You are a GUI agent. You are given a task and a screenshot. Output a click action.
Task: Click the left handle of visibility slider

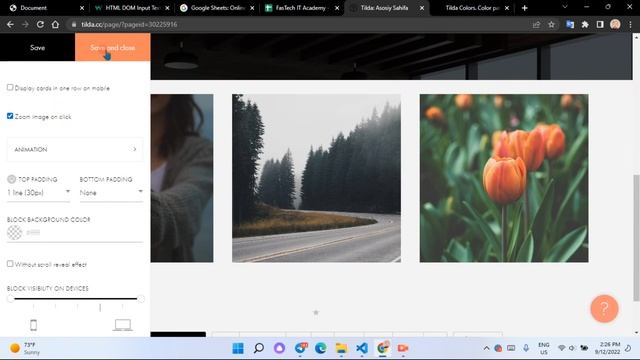coord(10,299)
